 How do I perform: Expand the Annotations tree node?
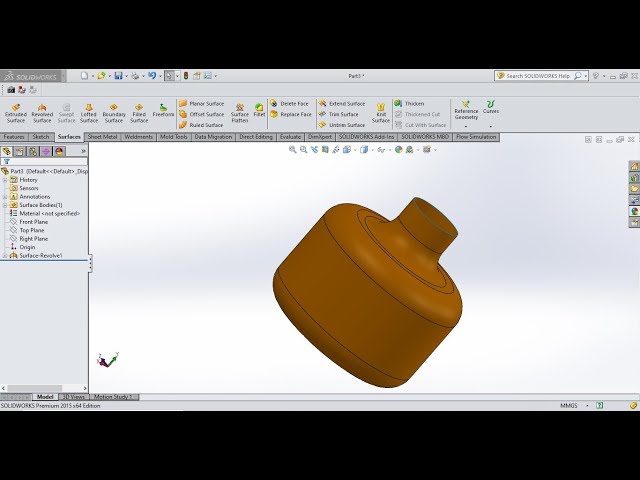click(5, 197)
